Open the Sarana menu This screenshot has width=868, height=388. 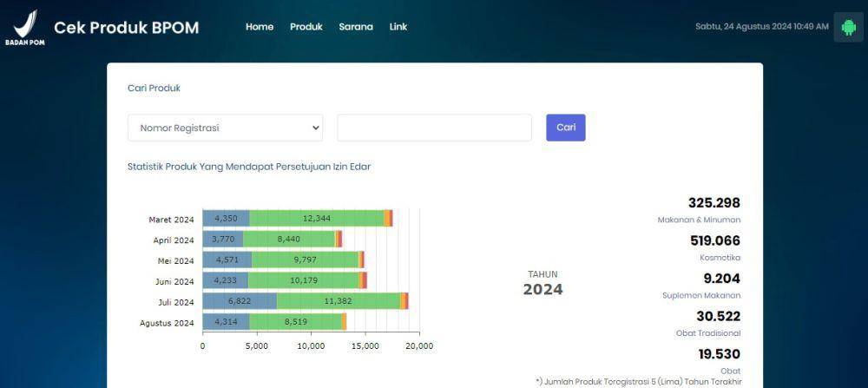click(x=356, y=27)
